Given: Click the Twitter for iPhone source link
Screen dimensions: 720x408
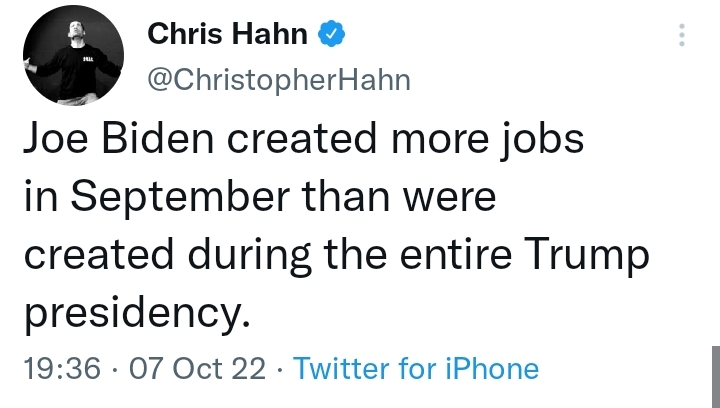Looking at the screenshot, I should tap(416, 368).
